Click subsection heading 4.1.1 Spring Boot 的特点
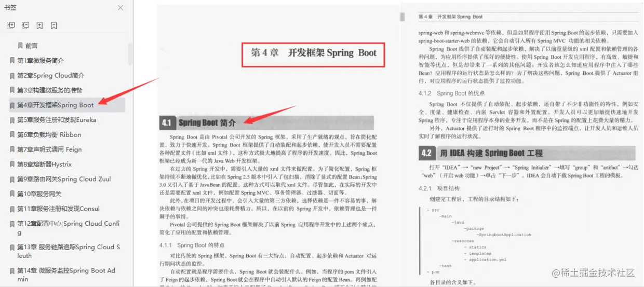The image size is (644, 287). pos(192,245)
